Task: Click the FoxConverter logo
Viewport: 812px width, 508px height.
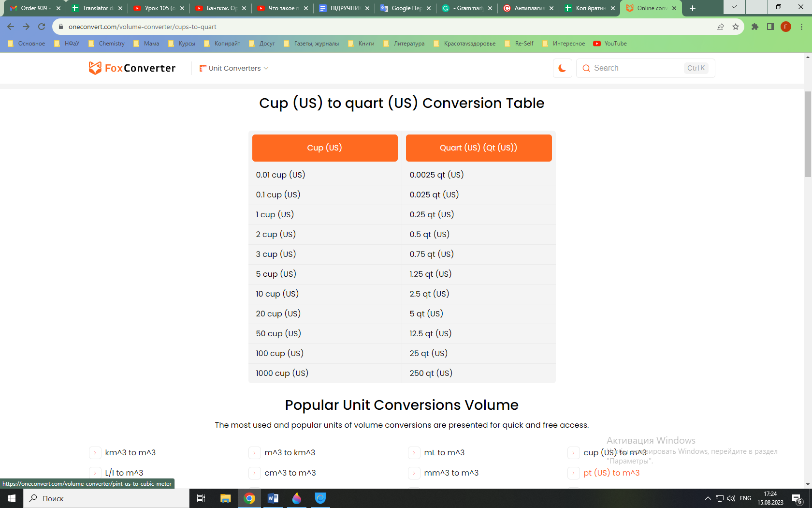Action: tap(132, 68)
